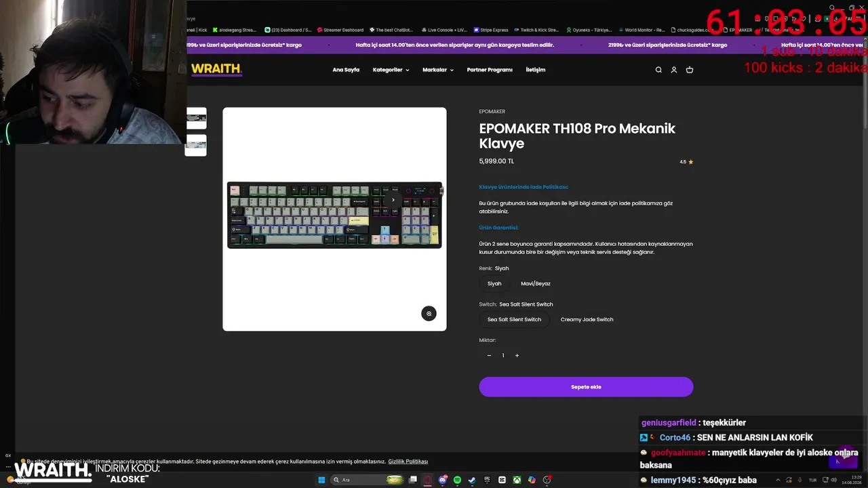868x488 pixels.
Task: Open the account profile icon
Action: 674,70
